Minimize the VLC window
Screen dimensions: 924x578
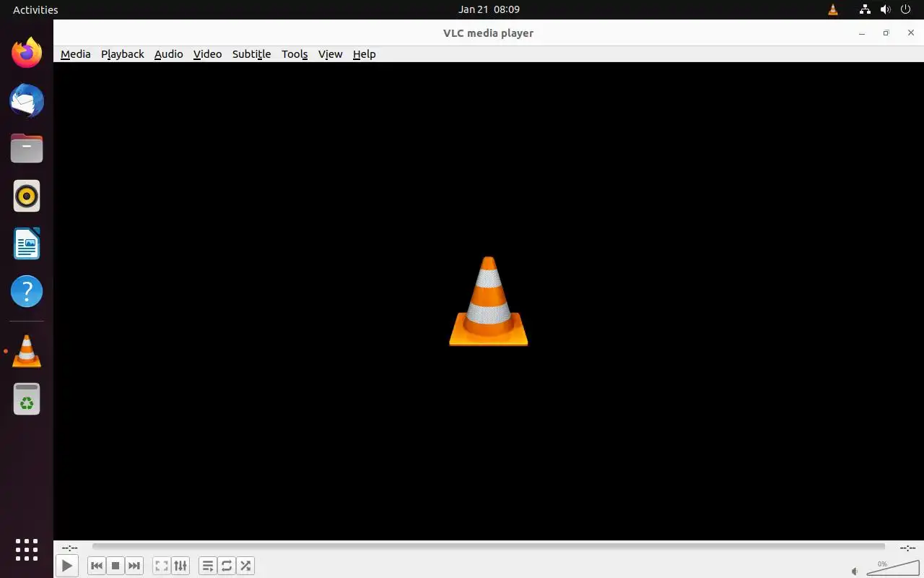[862, 33]
